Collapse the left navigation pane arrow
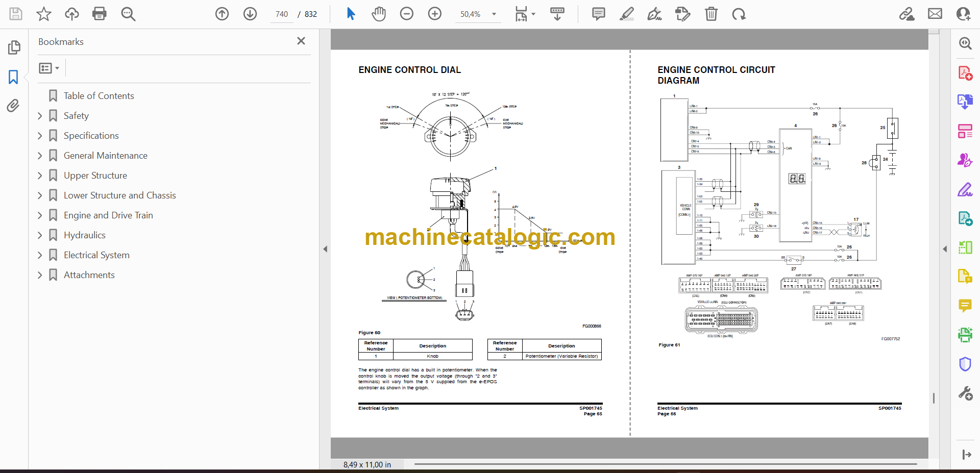 tap(325, 249)
